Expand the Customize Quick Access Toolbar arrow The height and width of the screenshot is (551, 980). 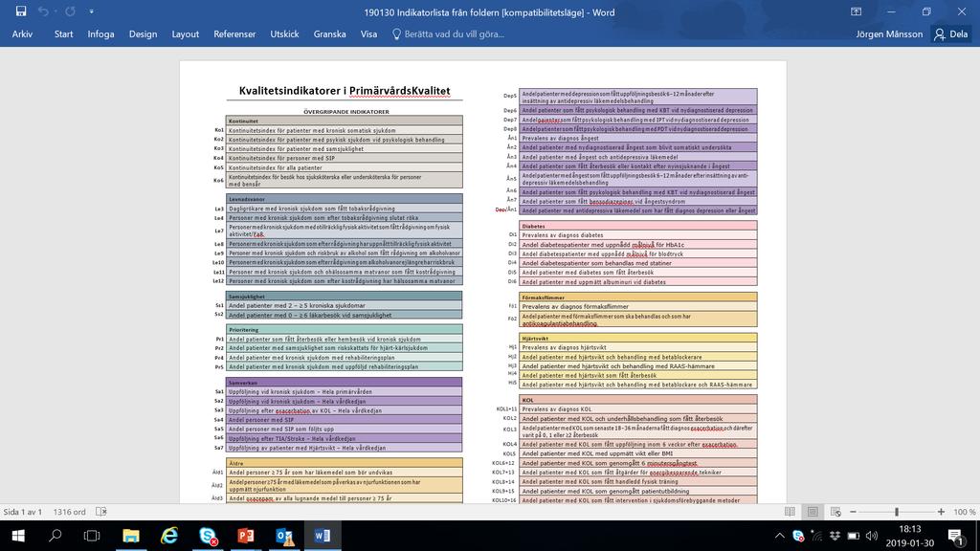91,11
